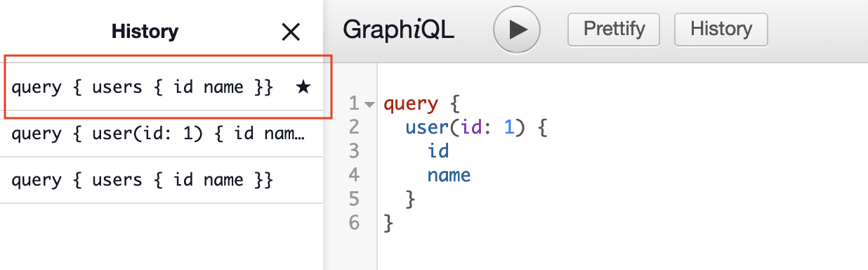This screenshot has width=868, height=270.
Task: Click the 'id' field on line 3
Action: tap(438, 151)
